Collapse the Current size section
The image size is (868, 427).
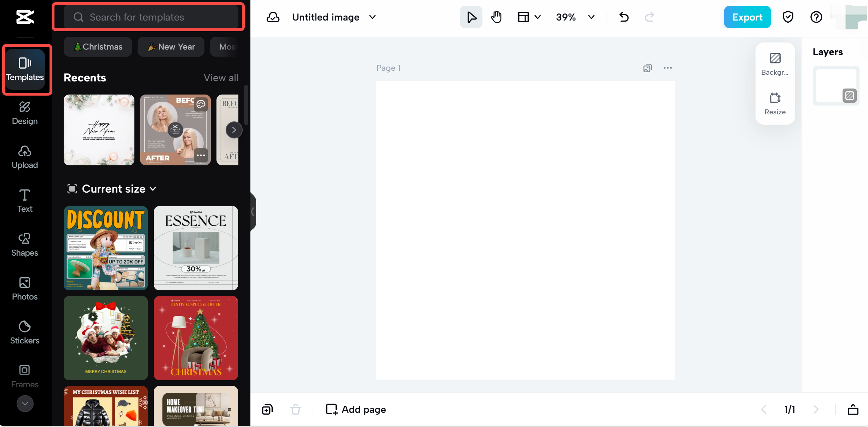click(153, 189)
